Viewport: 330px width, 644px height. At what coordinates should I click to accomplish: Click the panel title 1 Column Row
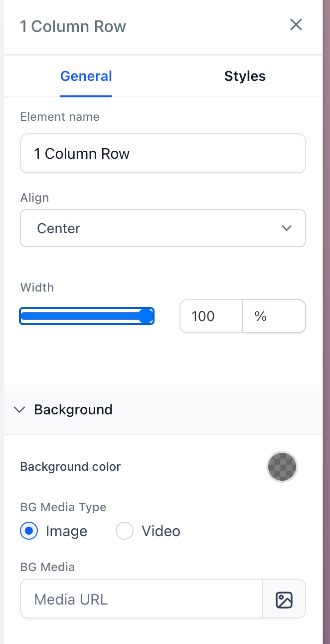73,26
